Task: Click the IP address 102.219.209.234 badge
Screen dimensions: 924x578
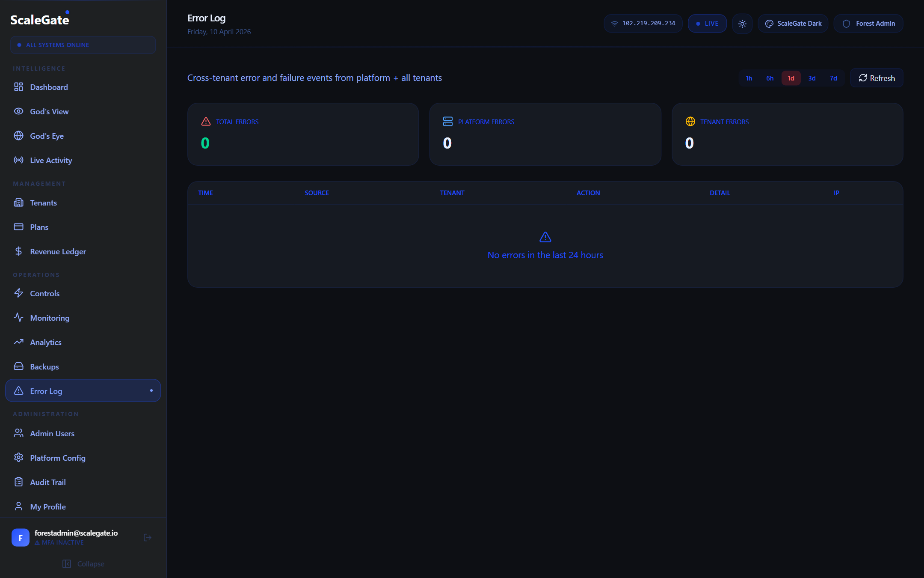Action: pos(643,24)
